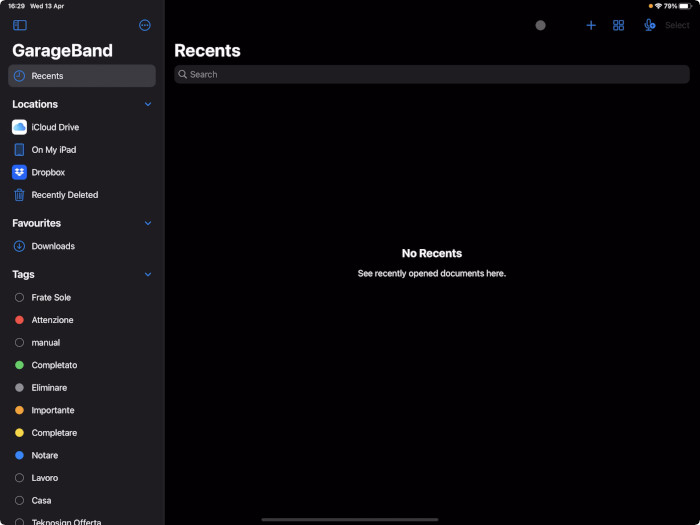Select the Tekposign Offerta tag

tap(82, 521)
